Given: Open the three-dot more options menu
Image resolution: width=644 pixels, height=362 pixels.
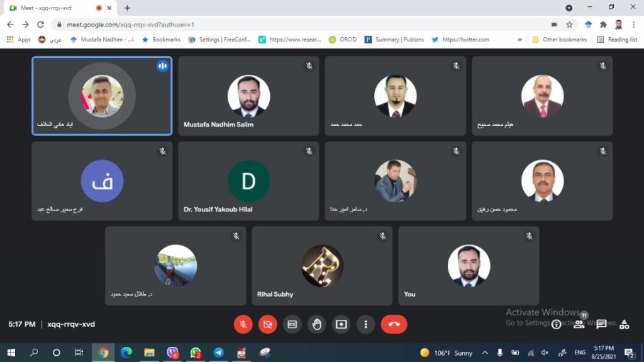Looking at the screenshot, I should point(365,324).
